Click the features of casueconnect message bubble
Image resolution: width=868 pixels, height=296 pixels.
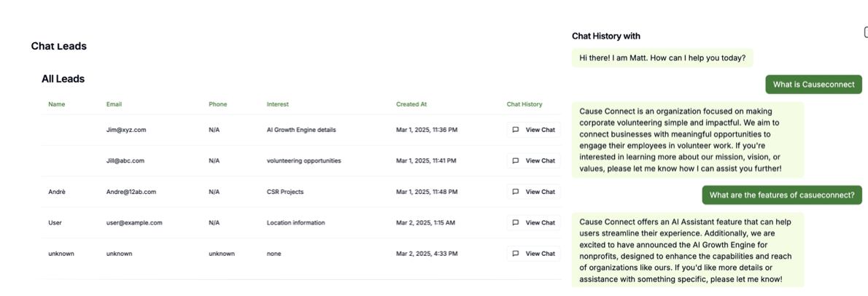(782, 195)
